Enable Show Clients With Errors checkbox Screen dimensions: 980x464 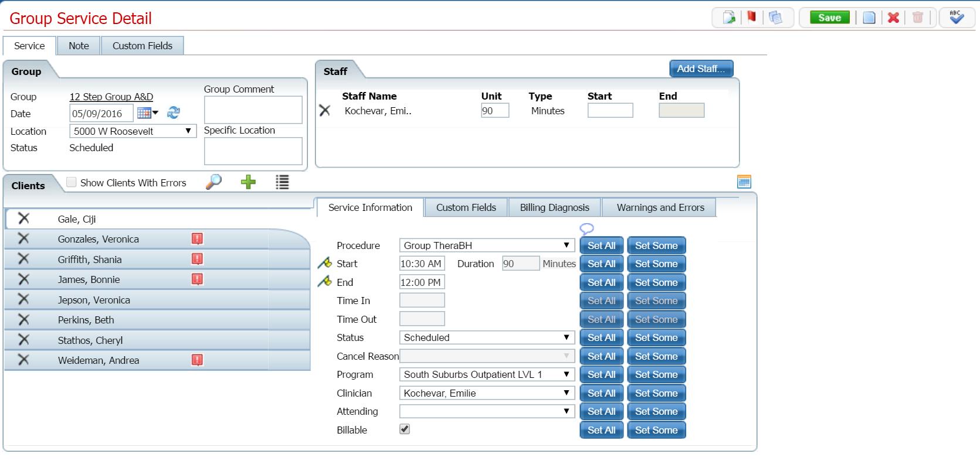click(x=72, y=182)
